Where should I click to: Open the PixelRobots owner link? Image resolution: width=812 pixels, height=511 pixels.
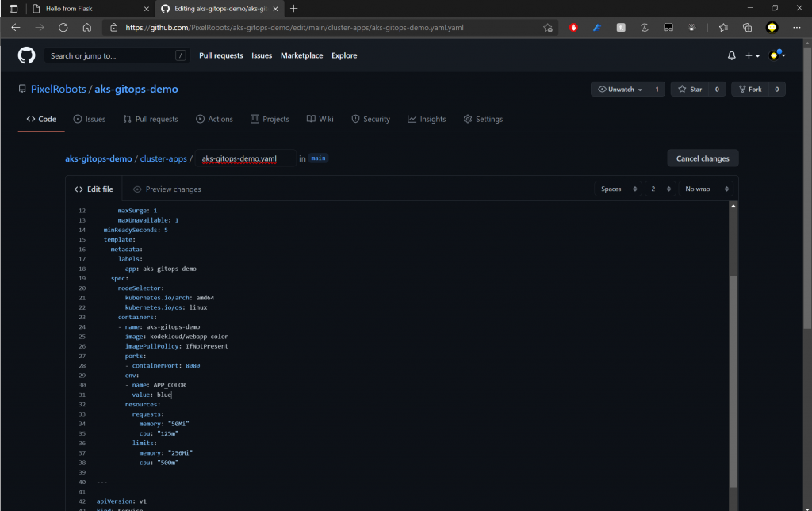[x=59, y=89]
